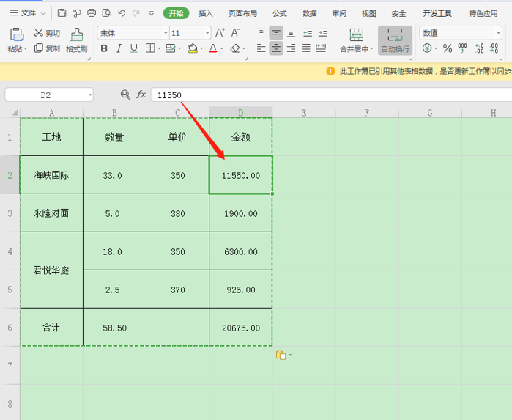This screenshot has height=420, width=512.
Task: Click decrease decimal places icon
Action: click(494, 48)
